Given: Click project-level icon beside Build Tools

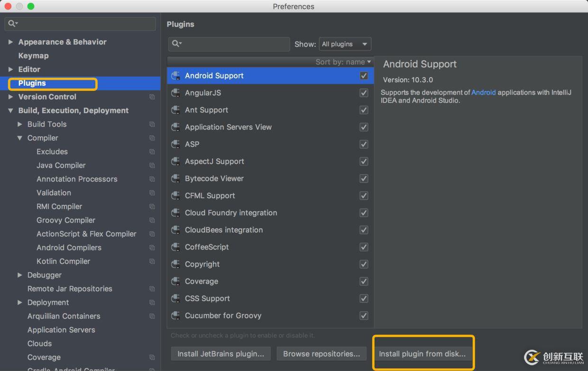Looking at the screenshot, I should pos(152,124).
